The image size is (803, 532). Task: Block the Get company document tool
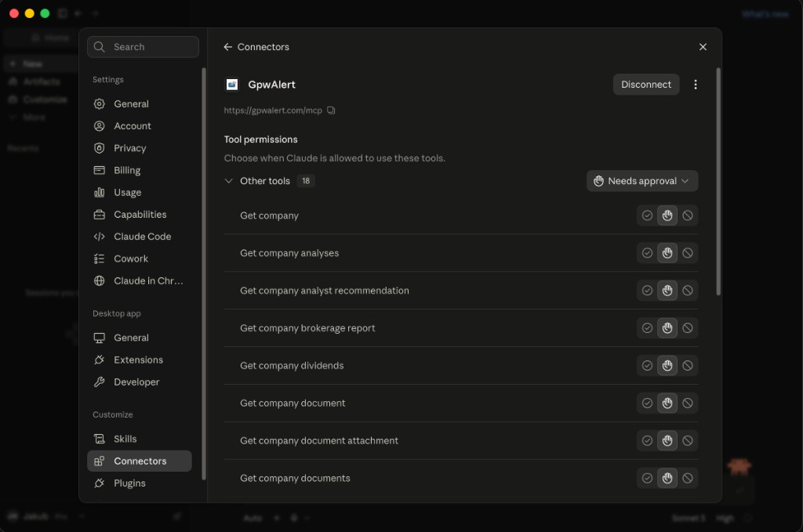(x=687, y=403)
